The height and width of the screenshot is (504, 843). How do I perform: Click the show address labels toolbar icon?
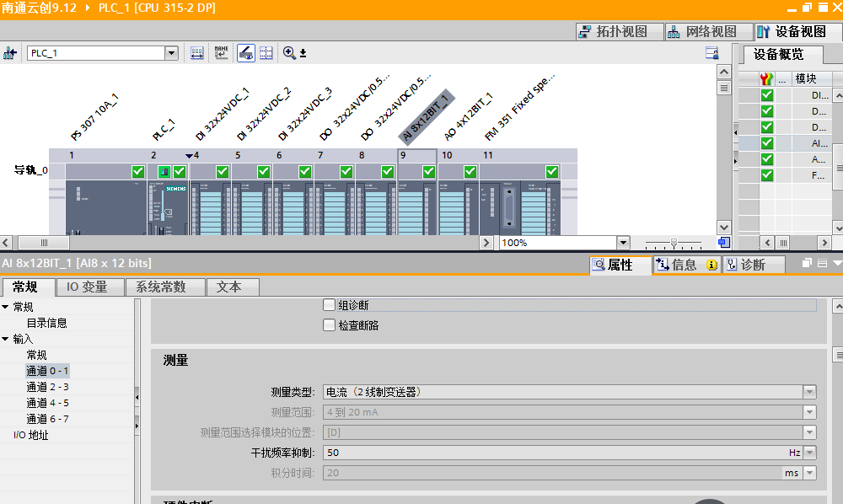coord(196,53)
